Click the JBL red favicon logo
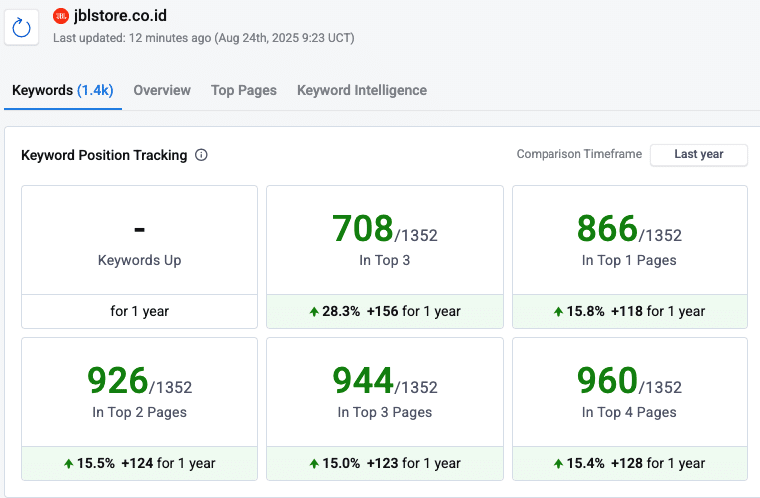 click(x=61, y=16)
